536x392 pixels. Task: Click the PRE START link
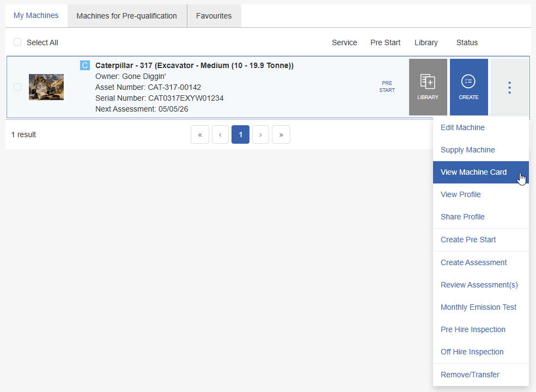pyautogui.click(x=387, y=87)
